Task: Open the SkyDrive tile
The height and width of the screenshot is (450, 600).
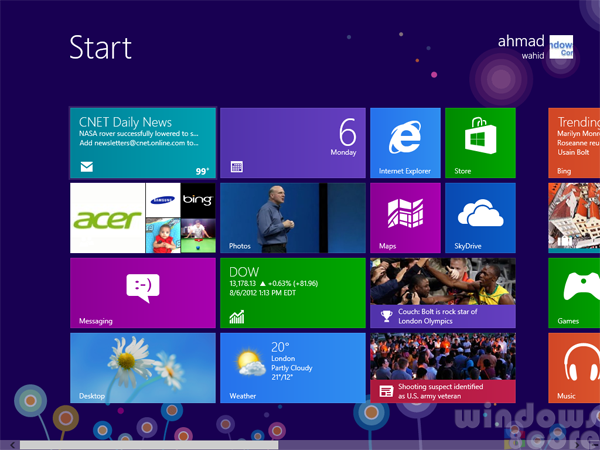Action: 480,218
